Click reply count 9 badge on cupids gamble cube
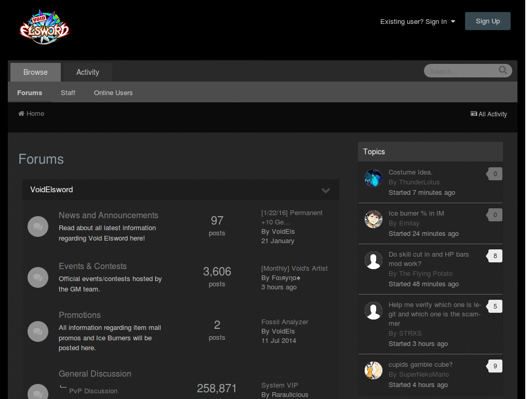Image resolution: width=532 pixels, height=399 pixels. click(x=495, y=366)
